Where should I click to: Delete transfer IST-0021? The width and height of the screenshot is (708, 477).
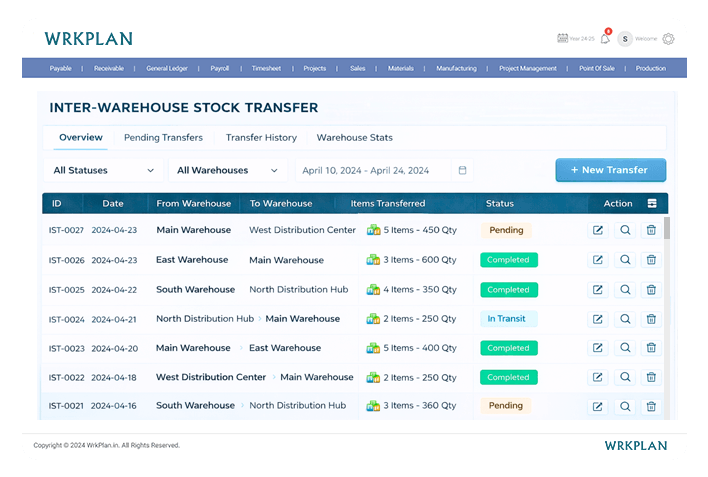(651, 407)
